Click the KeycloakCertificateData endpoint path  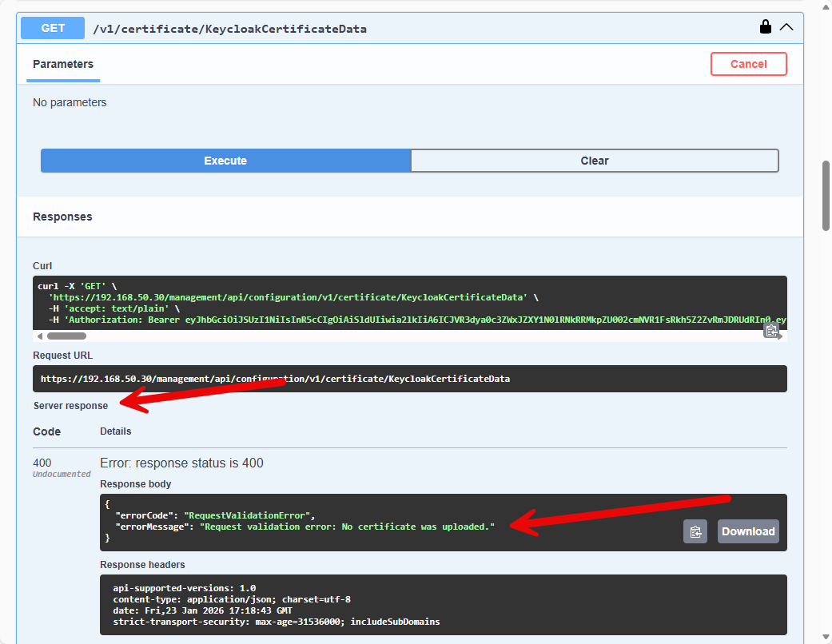(230, 29)
